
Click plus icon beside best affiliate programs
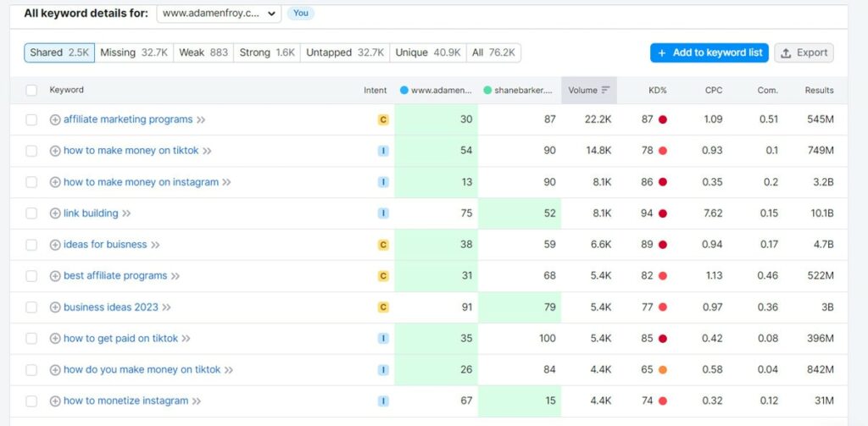(55, 275)
